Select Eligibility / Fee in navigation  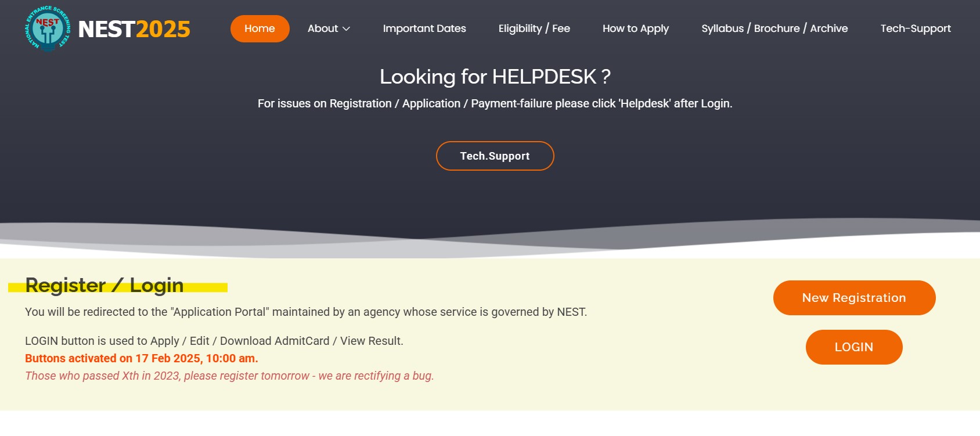[534, 28]
